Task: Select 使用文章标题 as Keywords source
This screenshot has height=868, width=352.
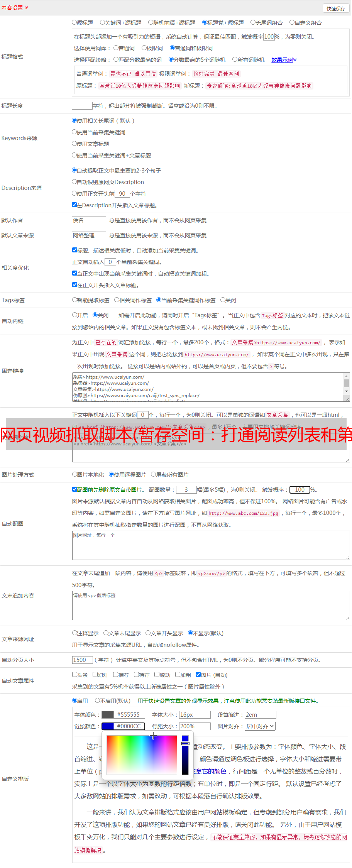Action: pos(74,144)
